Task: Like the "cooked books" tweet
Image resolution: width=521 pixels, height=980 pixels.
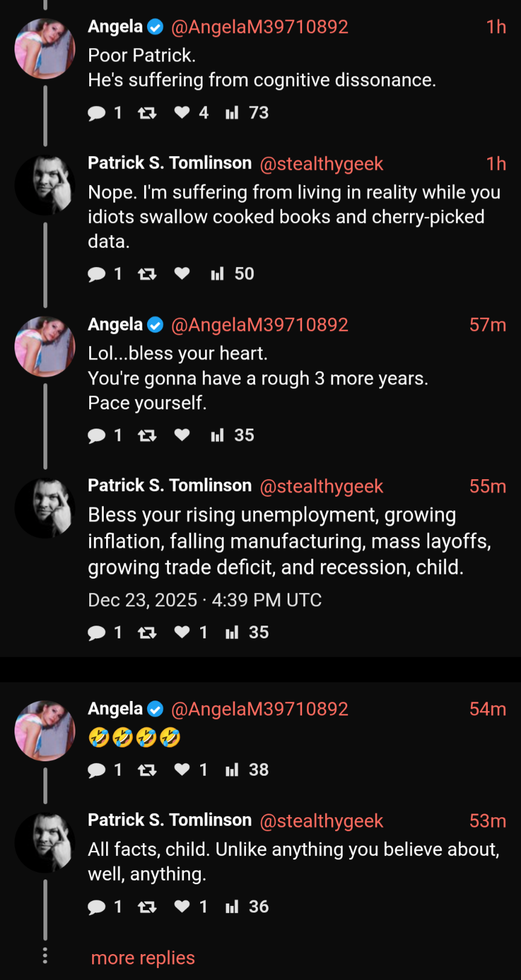Action: tap(182, 274)
